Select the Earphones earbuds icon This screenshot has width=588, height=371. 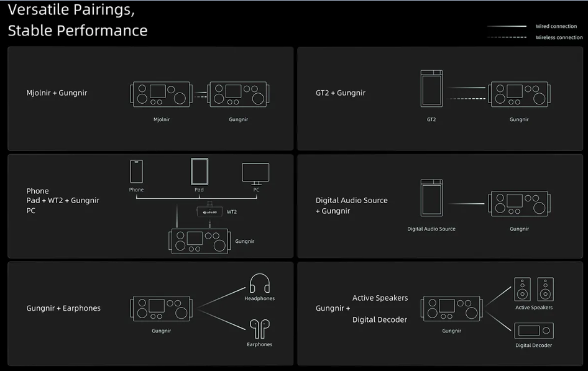[259, 329]
